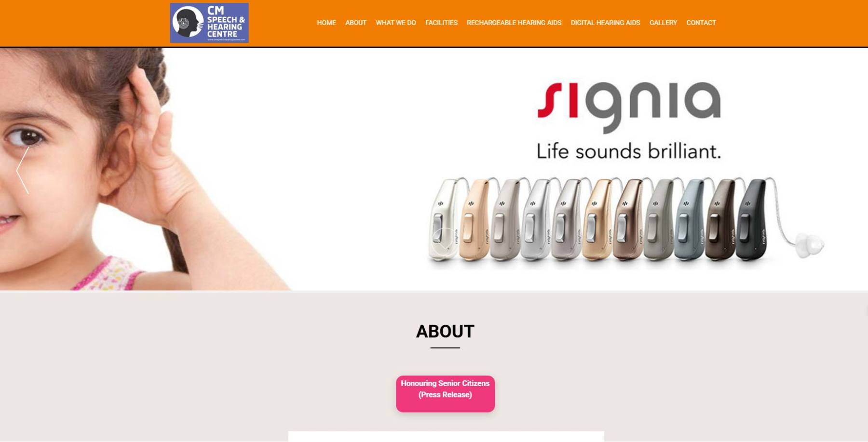Image resolution: width=868 pixels, height=442 pixels.
Task: Open the CONTACT page
Action: (x=701, y=23)
